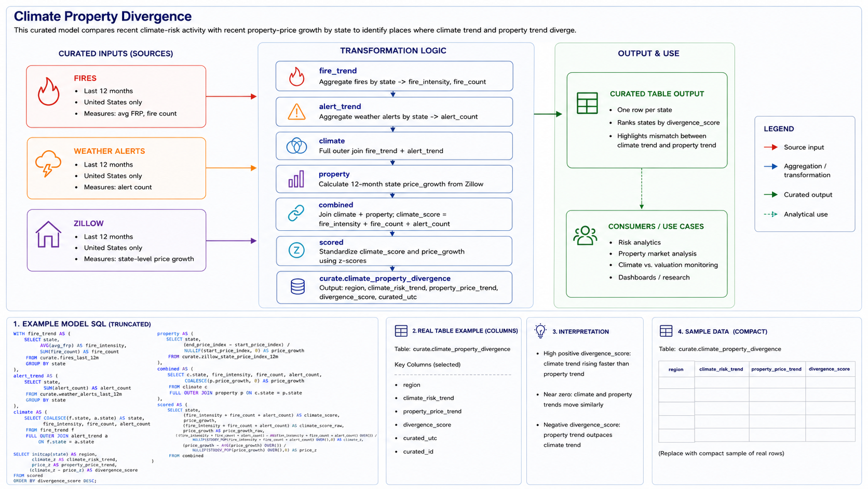Select the combined step label
Image resolution: width=868 pixels, height=489 pixels.
[336, 205]
